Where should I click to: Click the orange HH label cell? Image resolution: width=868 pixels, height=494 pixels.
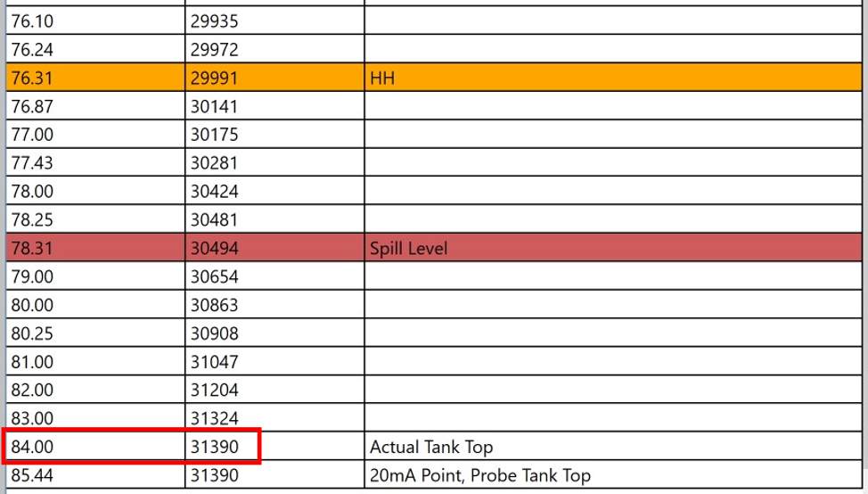coord(613,78)
